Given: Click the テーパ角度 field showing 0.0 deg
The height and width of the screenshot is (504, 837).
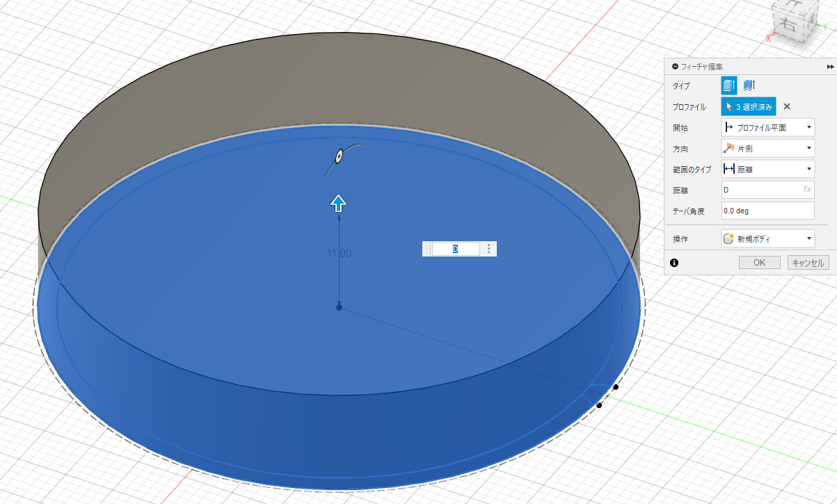Looking at the screenshot, I should pos(767,211).
